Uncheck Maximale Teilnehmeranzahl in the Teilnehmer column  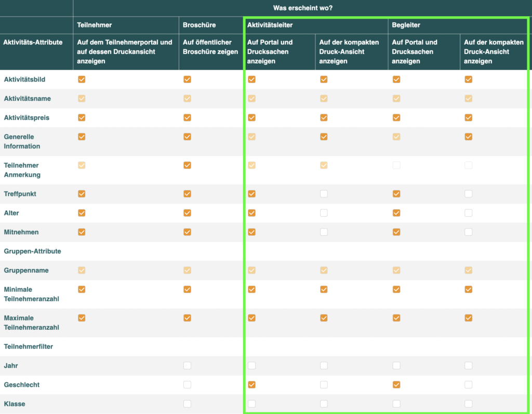tap(82, 318)
